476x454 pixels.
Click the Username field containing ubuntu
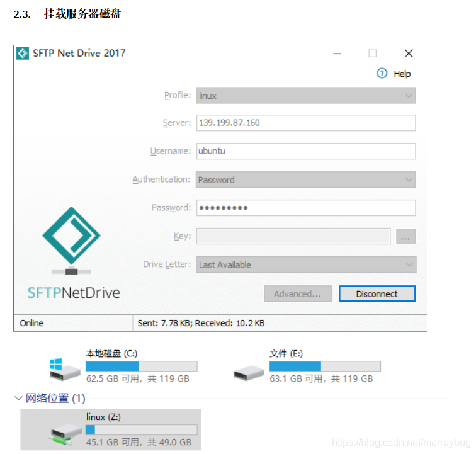point(306,151)
